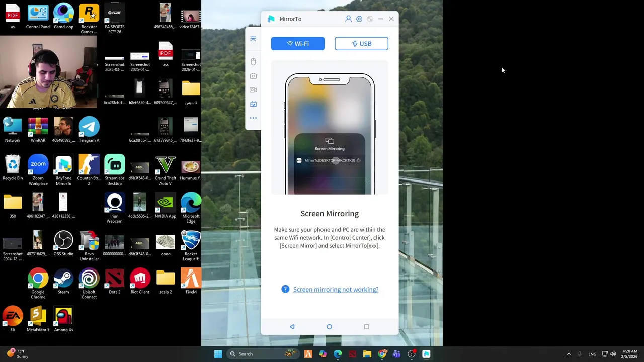Open MirrorTo settings ring icon
The image size is (644, 362).
[x=359, y=19]
